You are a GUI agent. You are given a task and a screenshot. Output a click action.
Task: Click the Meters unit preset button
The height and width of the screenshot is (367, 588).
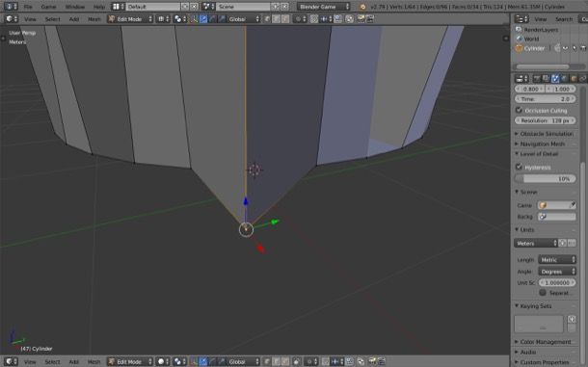536,244
